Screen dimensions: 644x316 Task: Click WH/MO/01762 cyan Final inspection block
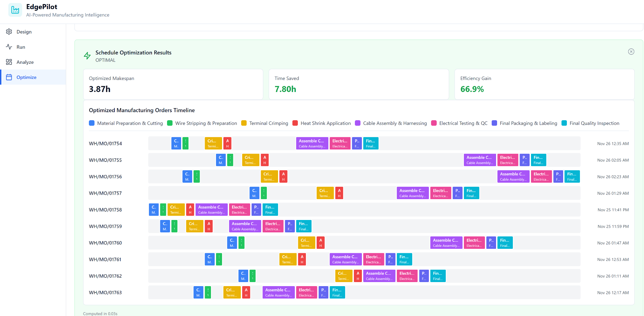[x=438, y=276]
